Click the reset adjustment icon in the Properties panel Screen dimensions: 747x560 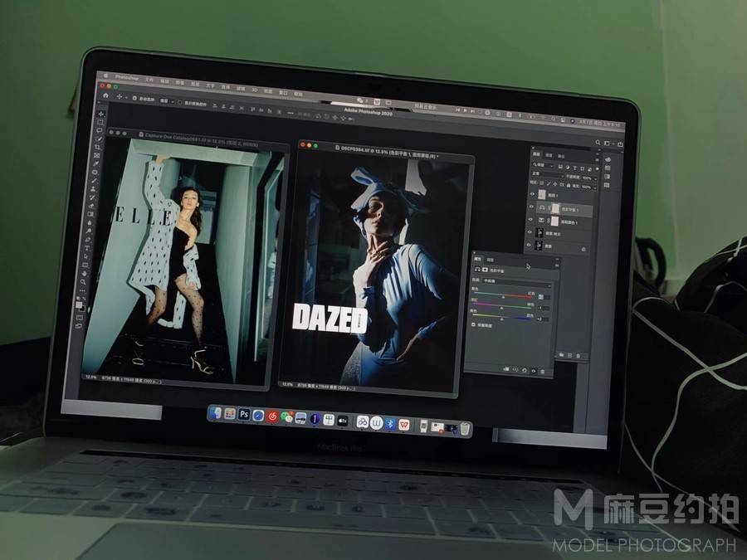click(525, 371)
